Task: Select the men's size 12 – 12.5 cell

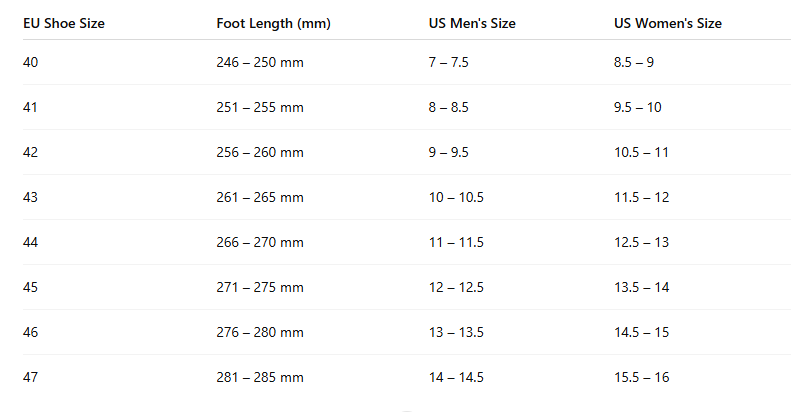Action: pos(456,287)
